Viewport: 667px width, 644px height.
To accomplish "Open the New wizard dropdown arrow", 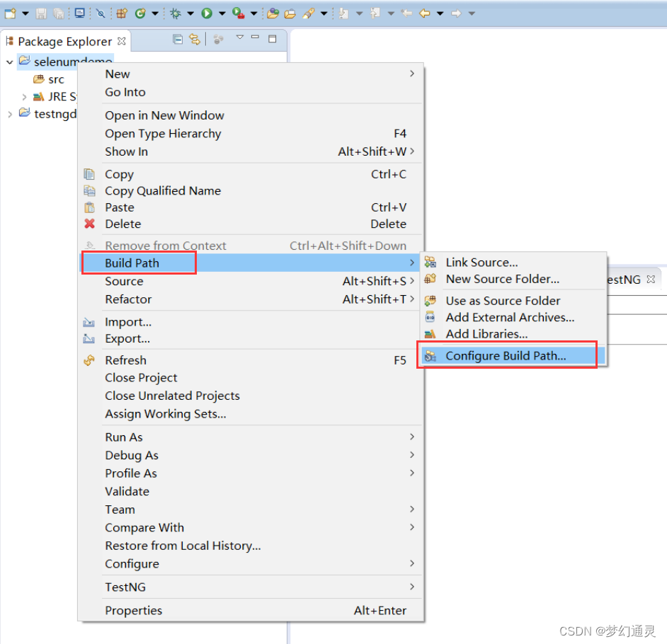I will click(25, 13).
